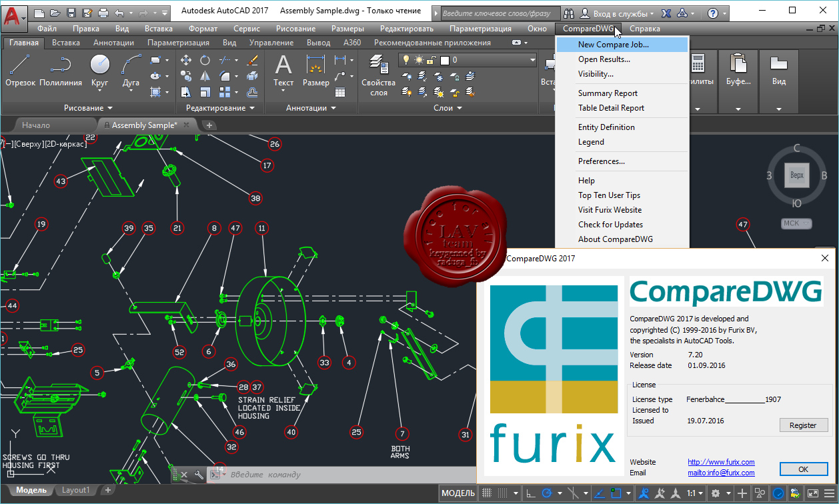
Task: Click the Размер (dimension) tool
Action: click(x=315, y=70)
